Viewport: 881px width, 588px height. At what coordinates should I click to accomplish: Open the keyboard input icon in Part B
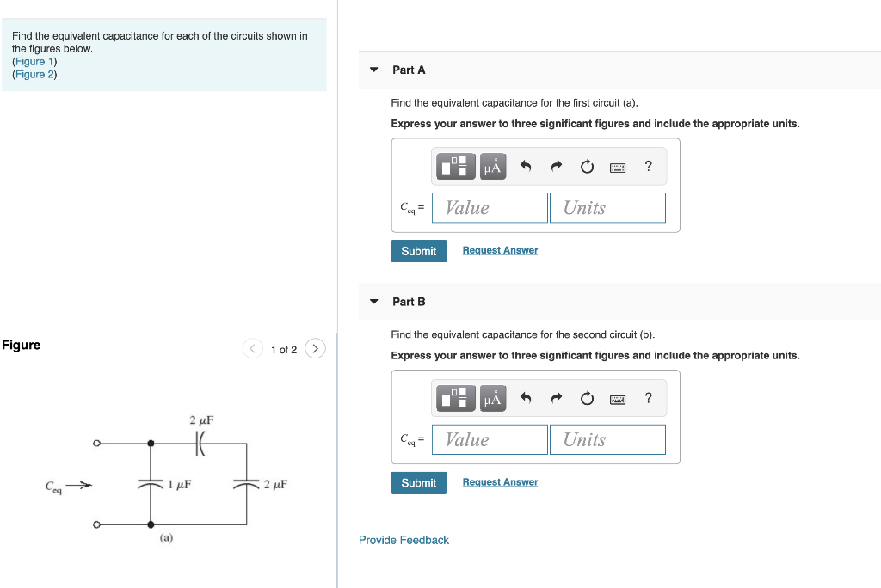(x=617, y=398)
